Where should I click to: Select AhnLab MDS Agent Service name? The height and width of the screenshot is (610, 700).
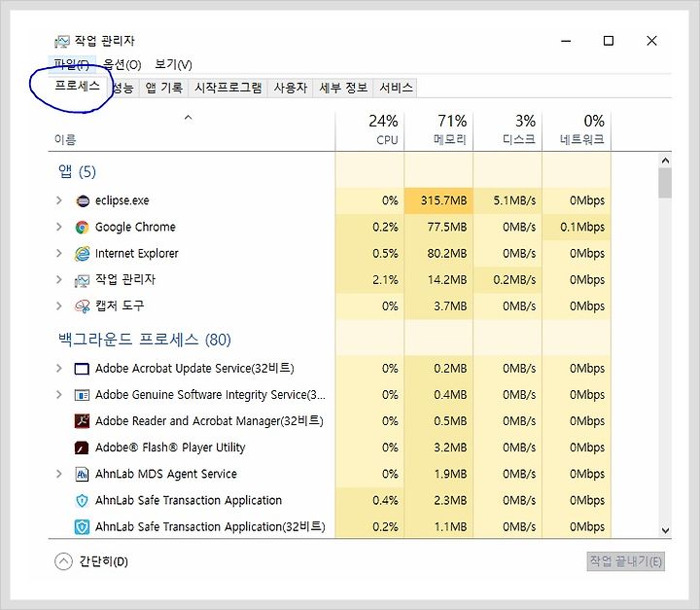pyautogui.click(x=165, y=474)
